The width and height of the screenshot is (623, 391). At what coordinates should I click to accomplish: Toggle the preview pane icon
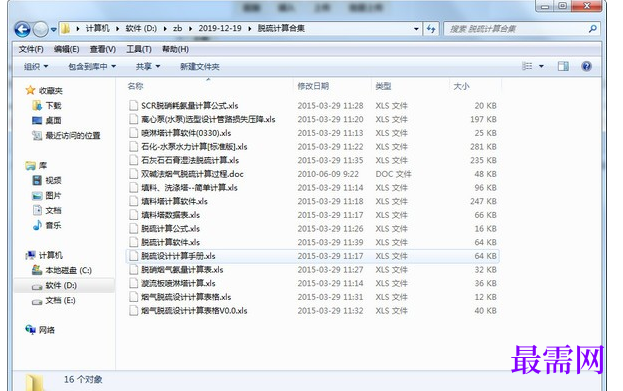point(563,66)
